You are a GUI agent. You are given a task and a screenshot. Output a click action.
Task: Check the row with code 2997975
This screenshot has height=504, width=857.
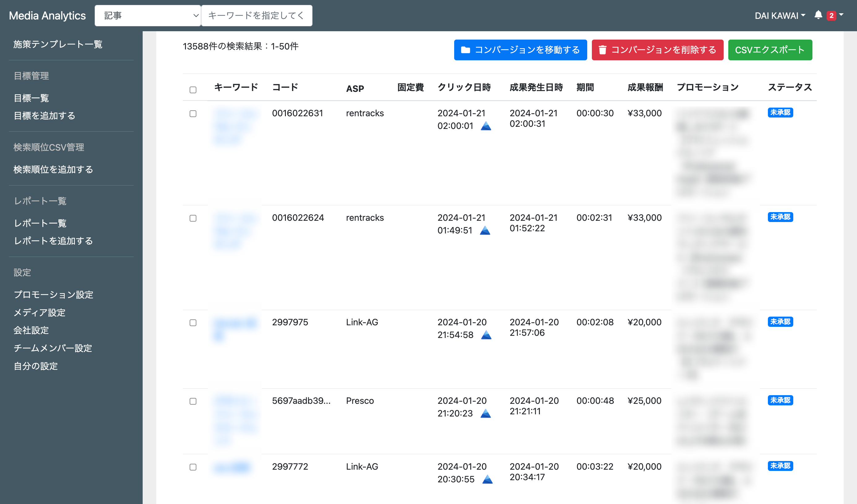coord(193,322)
